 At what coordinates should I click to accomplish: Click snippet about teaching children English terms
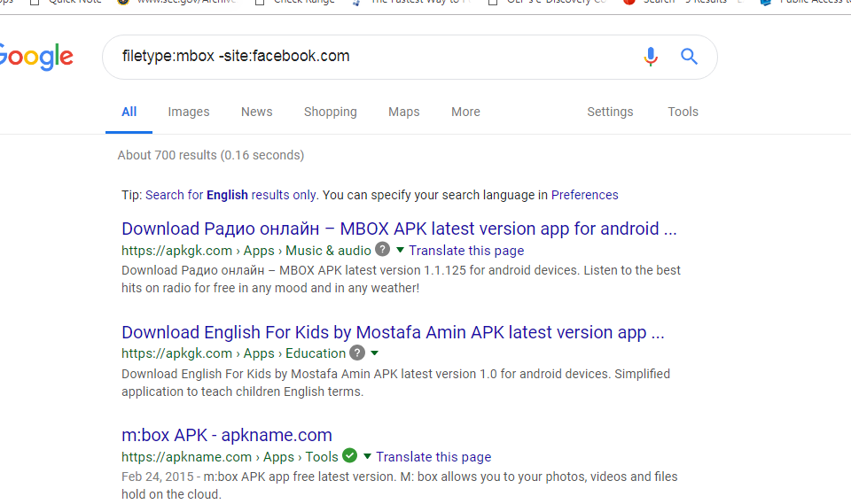point(395,383)
